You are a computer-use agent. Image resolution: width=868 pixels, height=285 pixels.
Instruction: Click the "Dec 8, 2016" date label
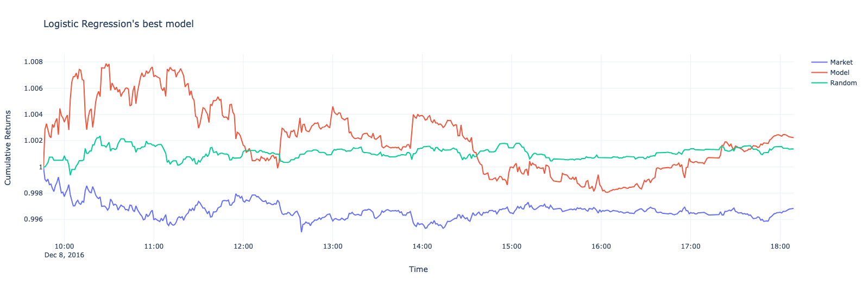(x=64, y=255)
